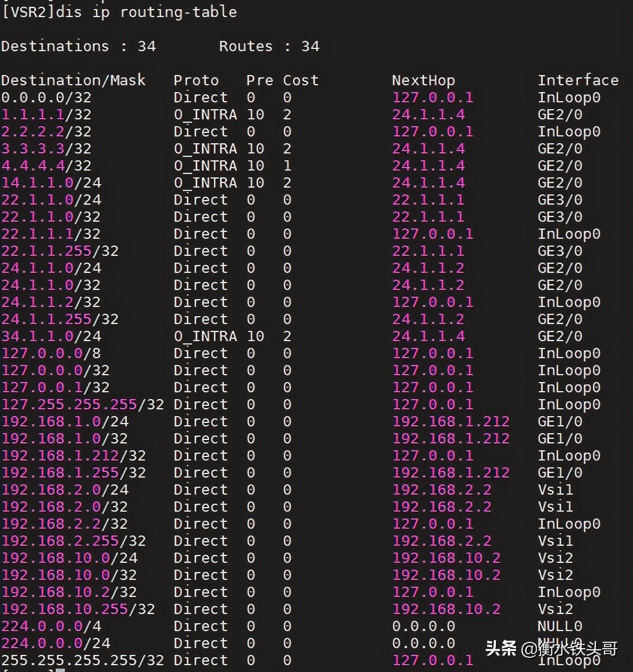Click the "Routes : 34" summary text
The height and width of the screenshot is (672, 633).
coord(269,46)
